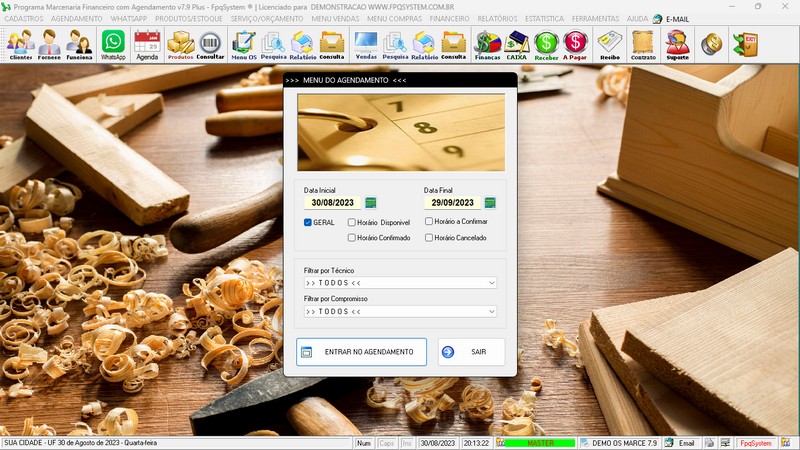
Task: Open the FERRAMENTAS menu
Action: point(595,19)
